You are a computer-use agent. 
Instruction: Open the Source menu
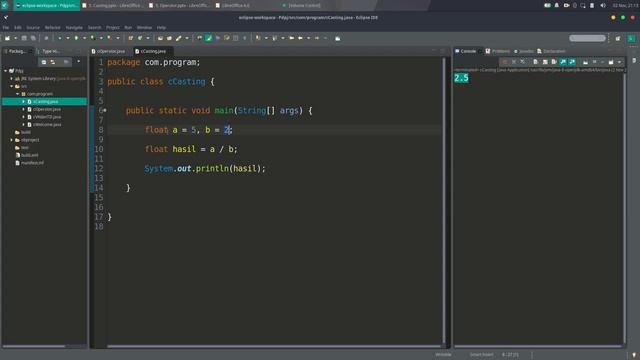33,28
